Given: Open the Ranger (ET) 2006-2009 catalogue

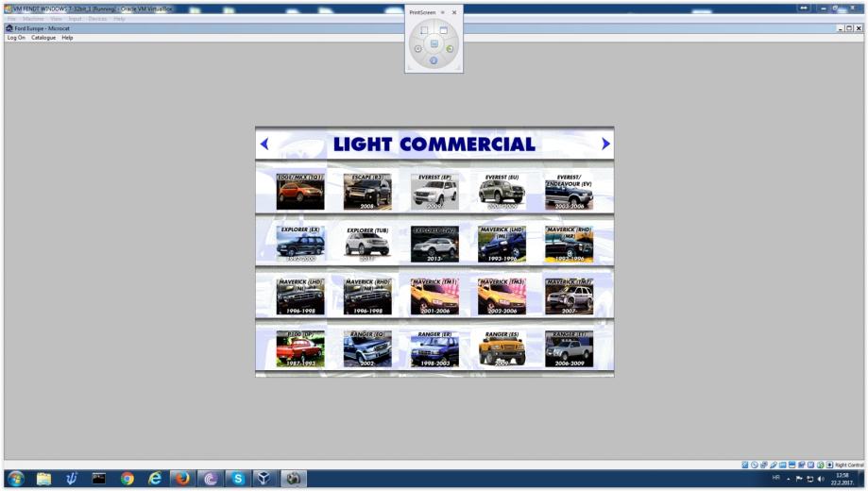Looking at the screenshot, I should (569, 348).
